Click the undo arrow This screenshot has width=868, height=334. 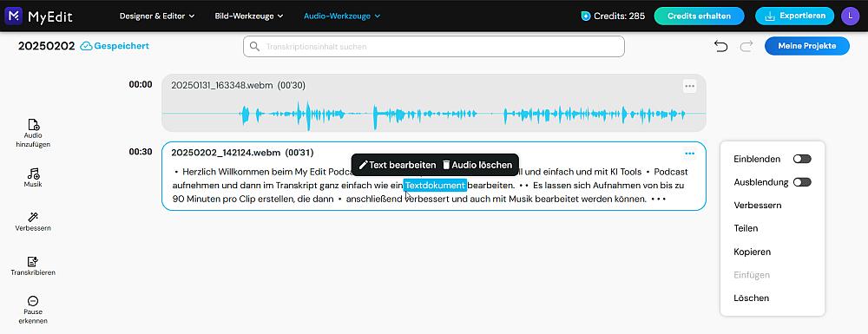(x=720, y=47)
